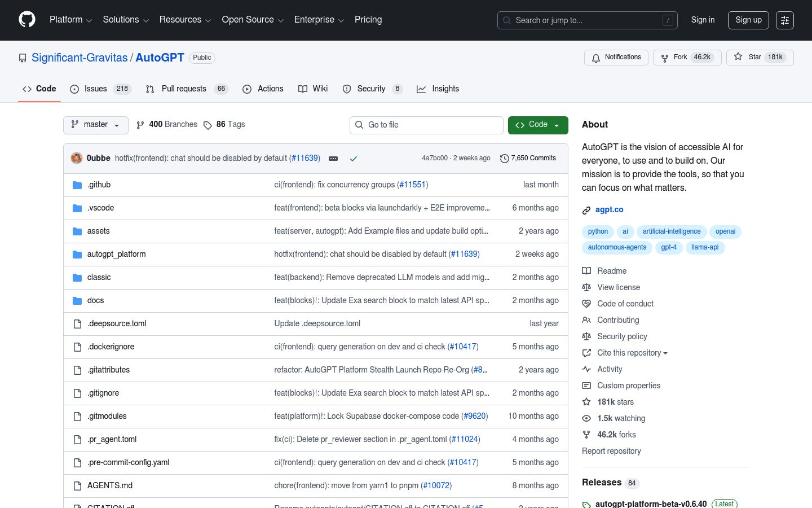Click the star icon beside 181k stars
This screenshot has height=508, width=812.
[x=586, y=402]
